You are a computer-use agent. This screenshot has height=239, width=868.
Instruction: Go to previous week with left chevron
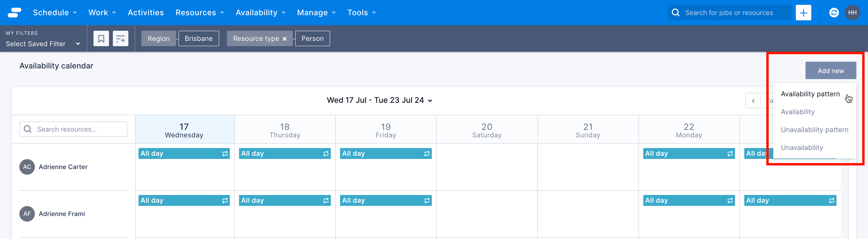coord(753,101)
